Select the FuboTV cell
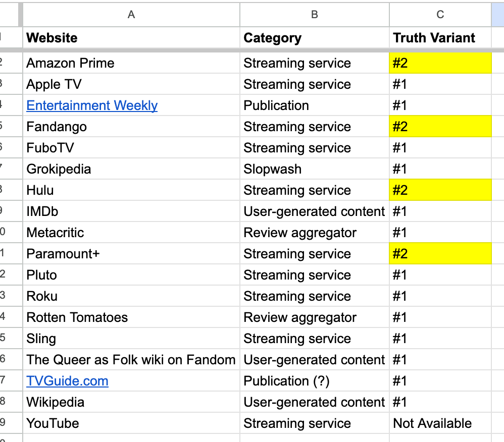Image resolution: width=504 pixels, height=442 pixels. (x=131, y=148)
